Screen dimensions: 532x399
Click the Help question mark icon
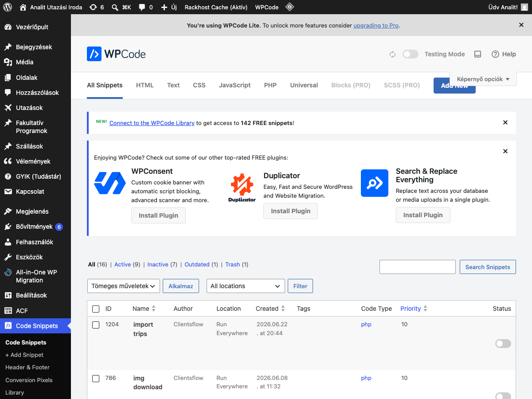pos(496,54)
